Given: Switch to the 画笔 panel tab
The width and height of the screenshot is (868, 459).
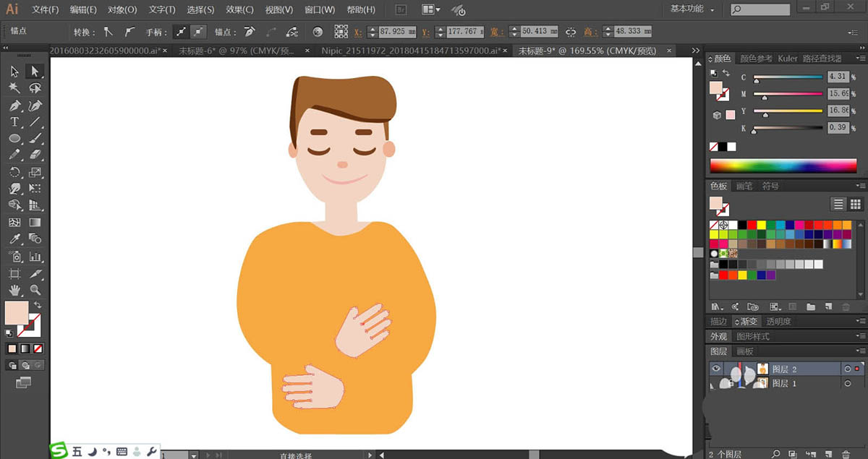Looking at the screenshot, I should coord(744,186).
